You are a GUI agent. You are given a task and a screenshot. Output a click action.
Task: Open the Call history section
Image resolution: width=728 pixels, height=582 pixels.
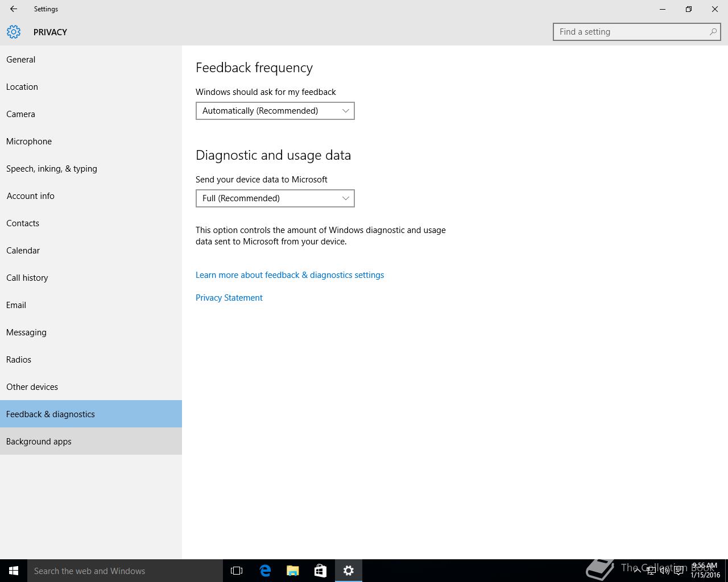pyautogui.click(x=91, y=277)
